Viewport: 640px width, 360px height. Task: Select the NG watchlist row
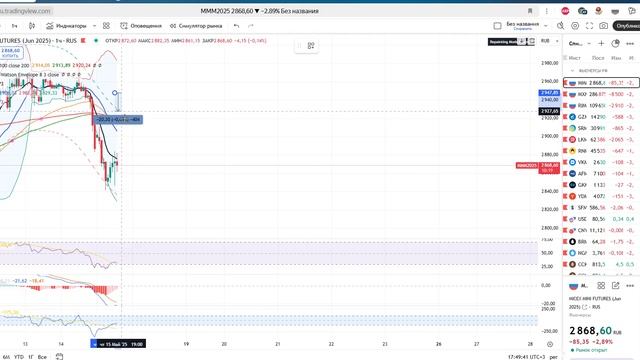coord(601,253)
